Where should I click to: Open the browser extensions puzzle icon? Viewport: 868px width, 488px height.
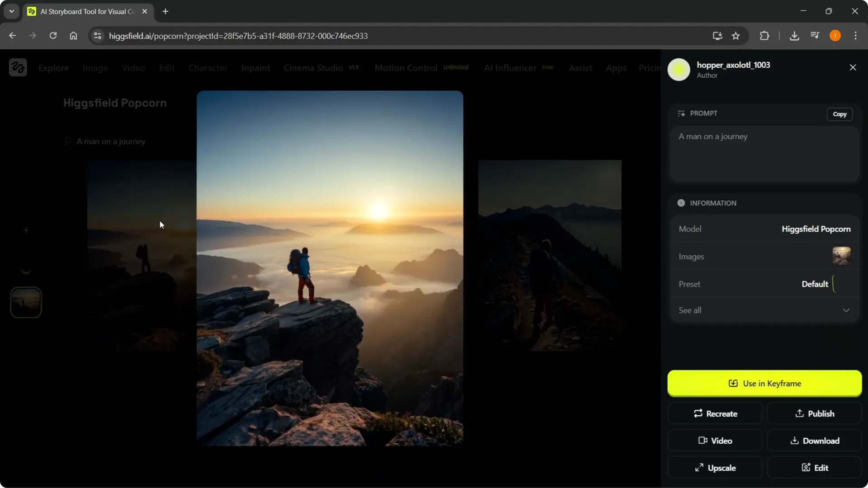(764, 36)
